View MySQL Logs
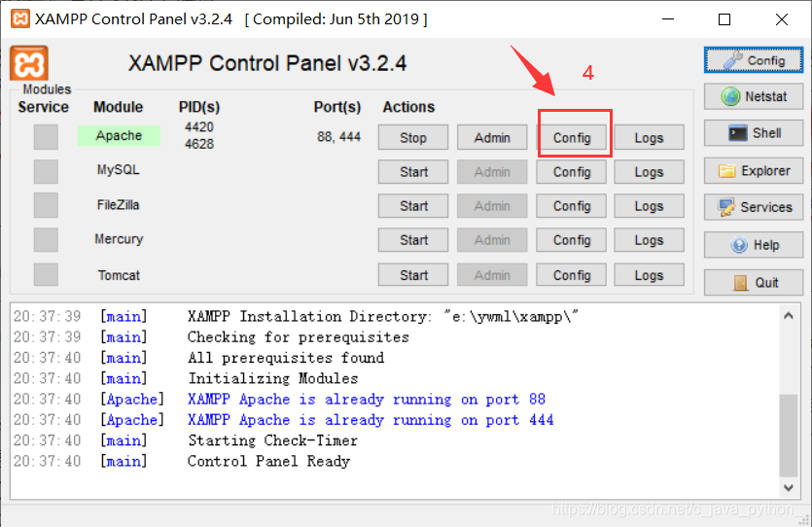The width and height of the screenshot is (812, 527). click(x=649, y=171)
